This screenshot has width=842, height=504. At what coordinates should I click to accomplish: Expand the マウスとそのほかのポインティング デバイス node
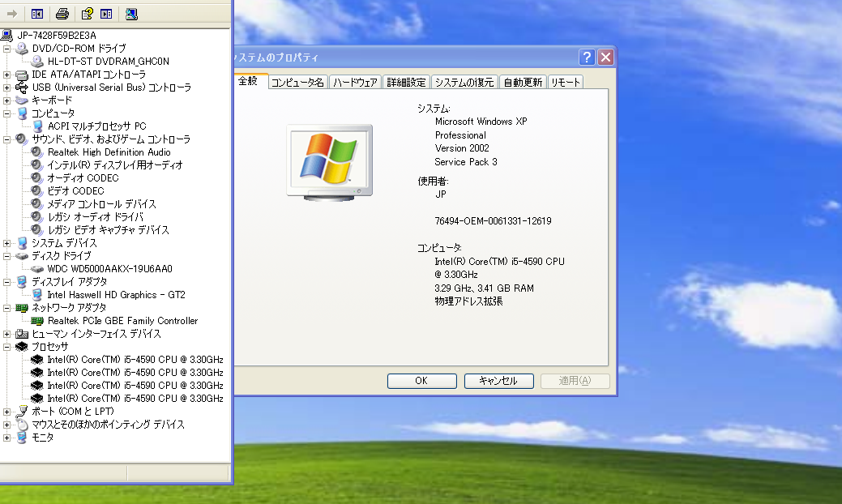click(x=7, y=425)
